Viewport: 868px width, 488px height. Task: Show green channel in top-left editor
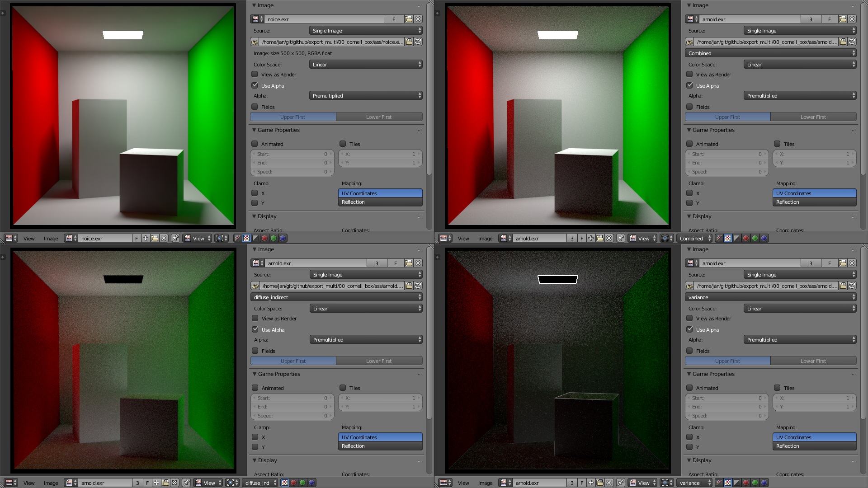tap(274, 238)
